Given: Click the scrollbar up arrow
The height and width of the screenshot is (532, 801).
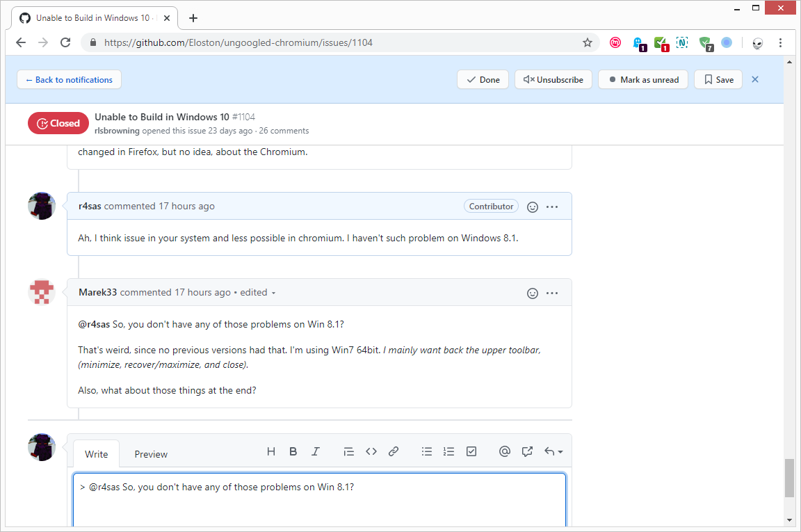Looking at the screenshot, I should tap(789, 62).
